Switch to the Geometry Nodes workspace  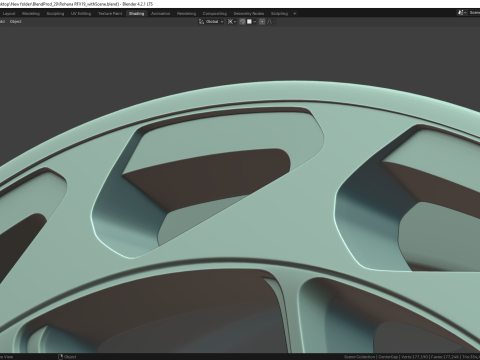249,14
